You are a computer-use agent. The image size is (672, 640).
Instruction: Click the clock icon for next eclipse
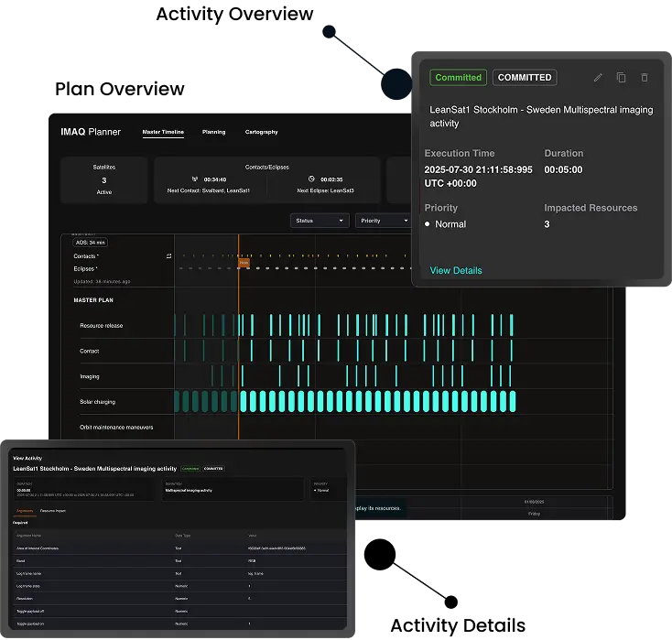coord(311,179)
